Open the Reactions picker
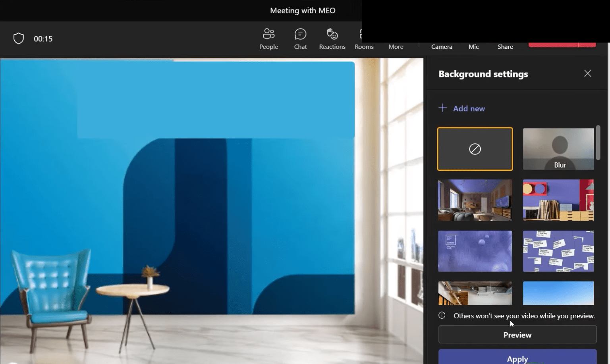Image resolution: width=610 pixels, height=364 pixels. pos(332,39)
